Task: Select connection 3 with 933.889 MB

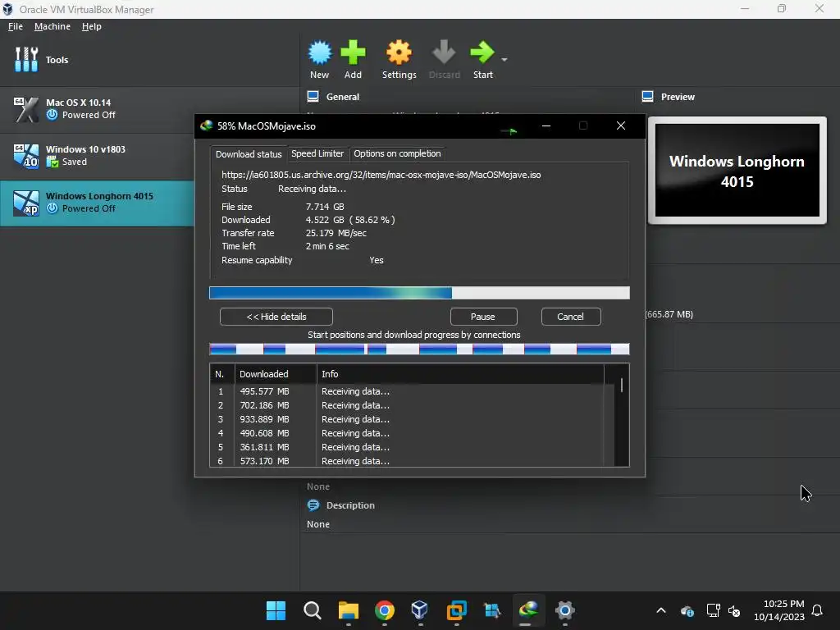Action: tap(413, 419)
